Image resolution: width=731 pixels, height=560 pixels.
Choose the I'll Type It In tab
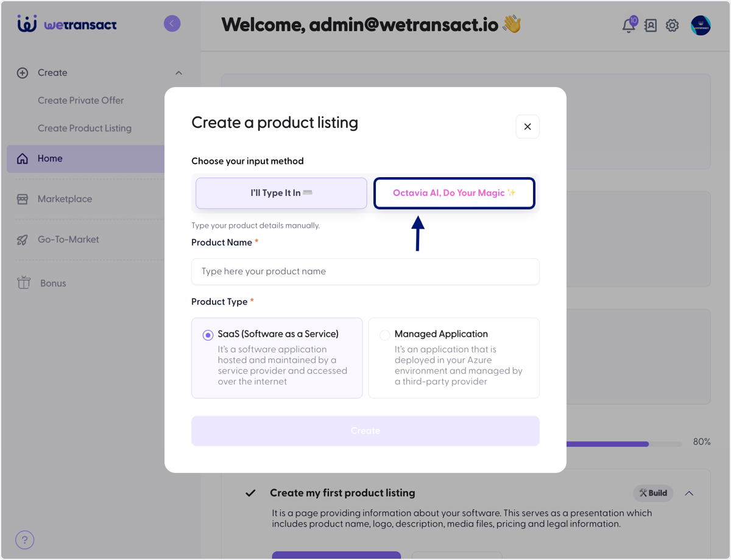(281, 193)
